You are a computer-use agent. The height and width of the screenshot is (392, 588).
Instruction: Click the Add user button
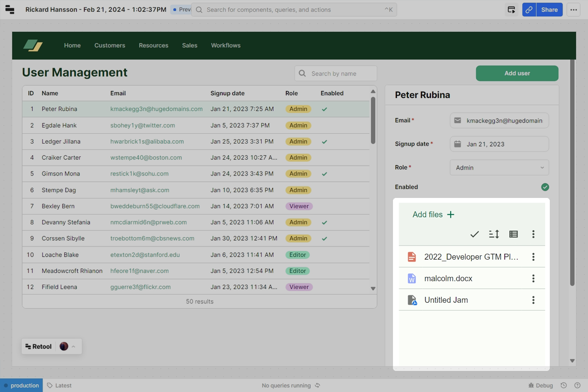[517, 73]
